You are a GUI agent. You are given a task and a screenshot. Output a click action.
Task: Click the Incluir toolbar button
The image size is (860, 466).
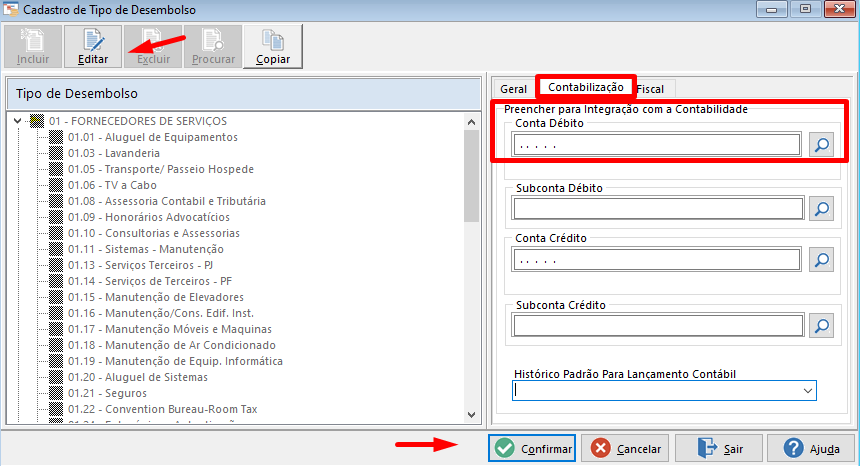33,47
